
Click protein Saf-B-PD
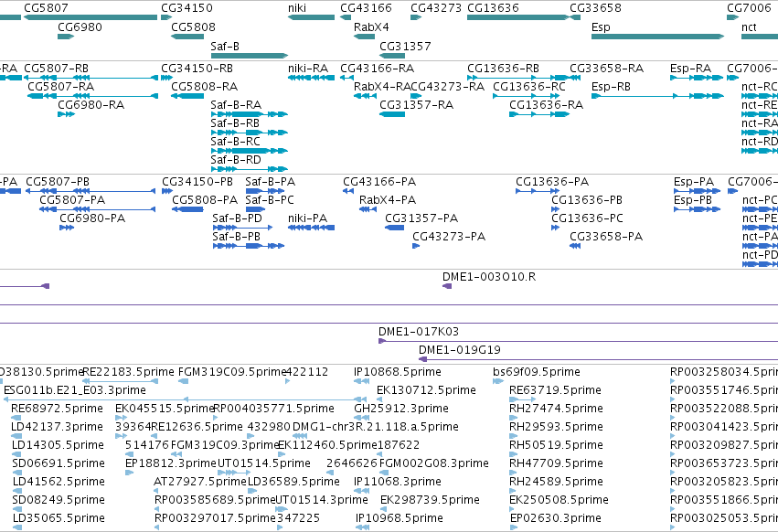click(x=242, y=228)
